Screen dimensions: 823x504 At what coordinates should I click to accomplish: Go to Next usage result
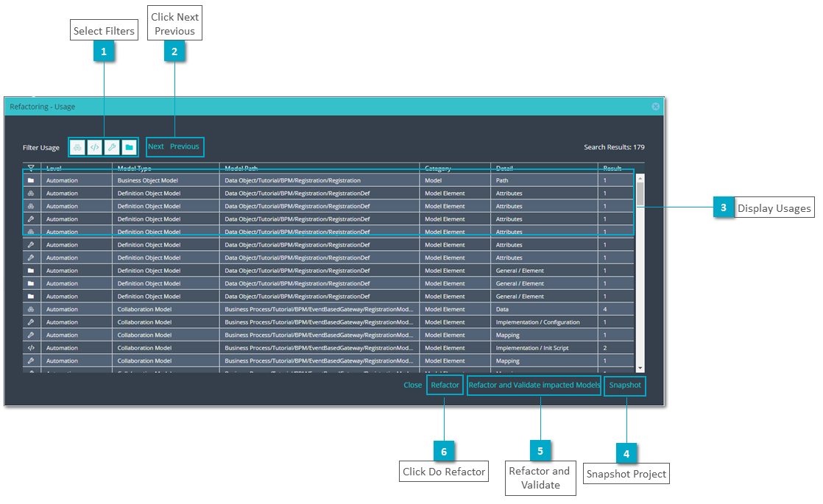[156, 147]
